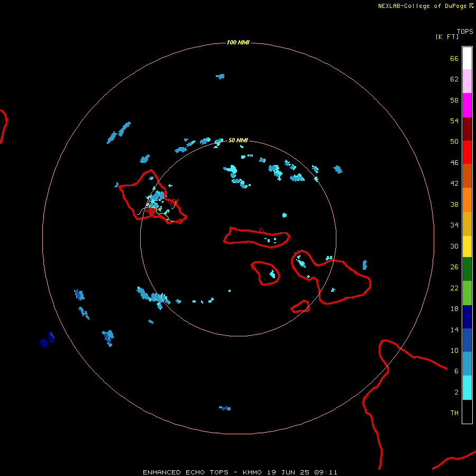Click the medium blue legend swatch
The image size is (476, 476).
467,340
